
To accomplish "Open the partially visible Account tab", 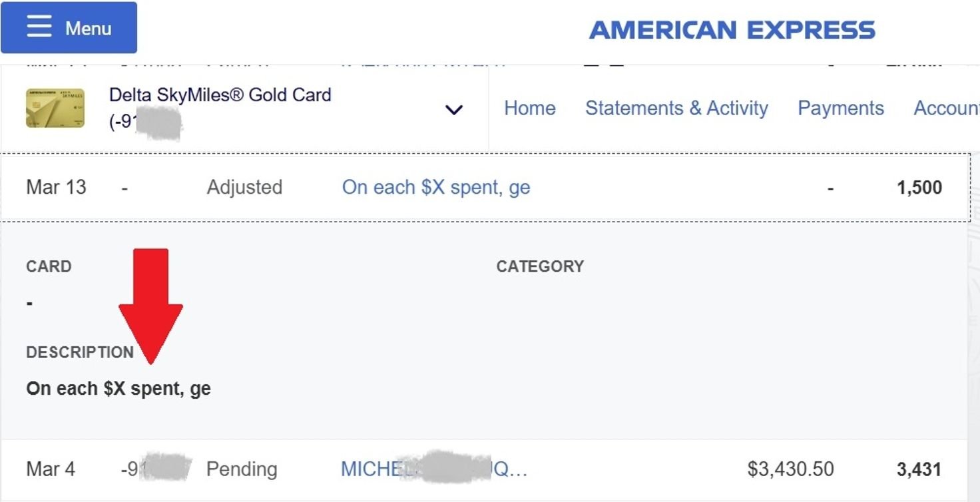I will click(x=945, y=109).
